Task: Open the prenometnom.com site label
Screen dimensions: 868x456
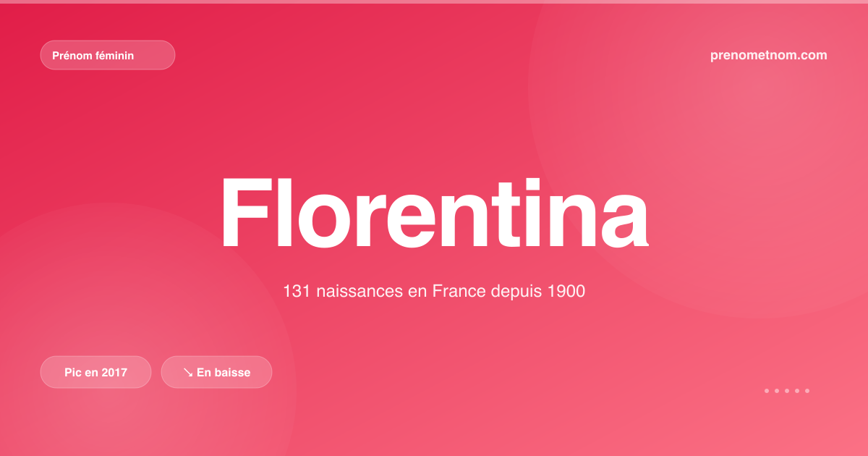Action: pos(769,55)
